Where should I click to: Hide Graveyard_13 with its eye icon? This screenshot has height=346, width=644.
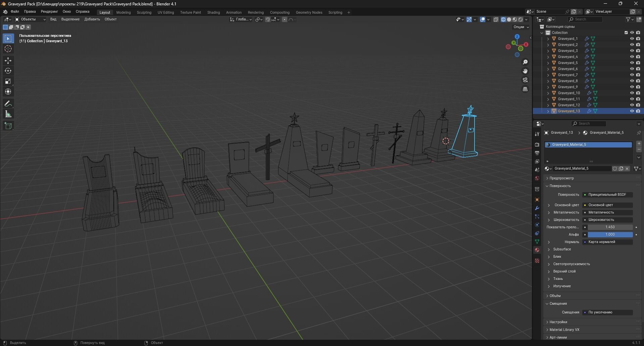coord(632,111)
